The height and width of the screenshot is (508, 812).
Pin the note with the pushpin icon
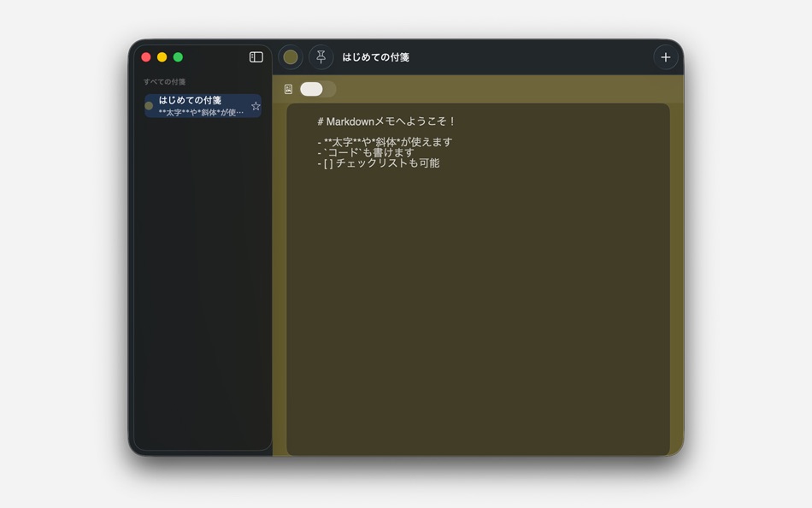pos(321,56)
